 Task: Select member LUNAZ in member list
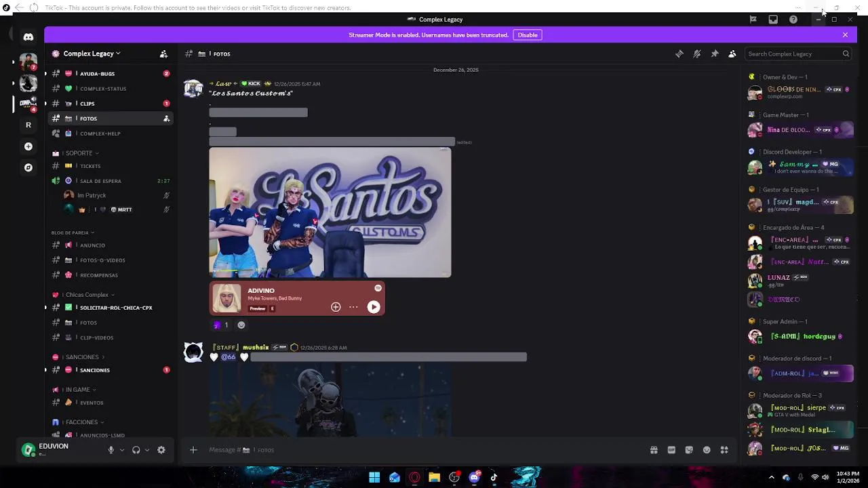click(x=798, y=280)
